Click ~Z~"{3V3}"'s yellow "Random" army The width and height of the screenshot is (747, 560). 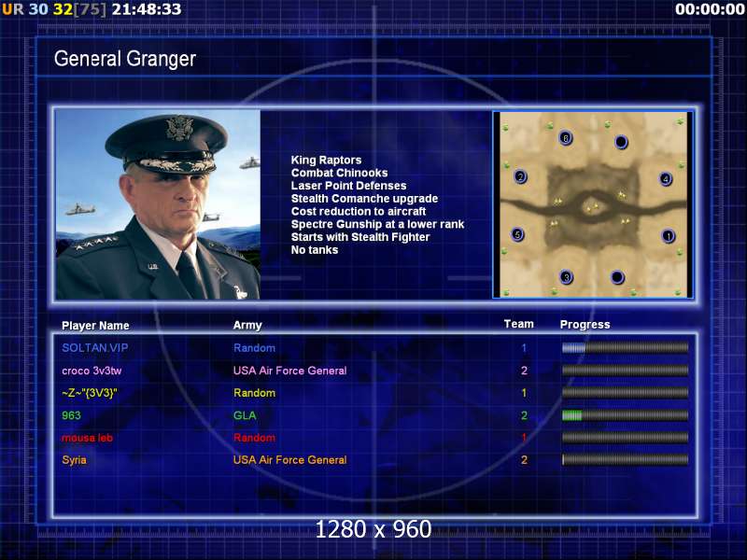[254, 393]
